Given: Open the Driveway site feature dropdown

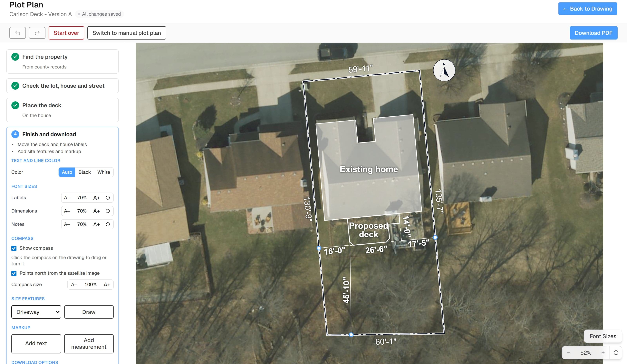Looking at the screenshot, I should 36,312.
